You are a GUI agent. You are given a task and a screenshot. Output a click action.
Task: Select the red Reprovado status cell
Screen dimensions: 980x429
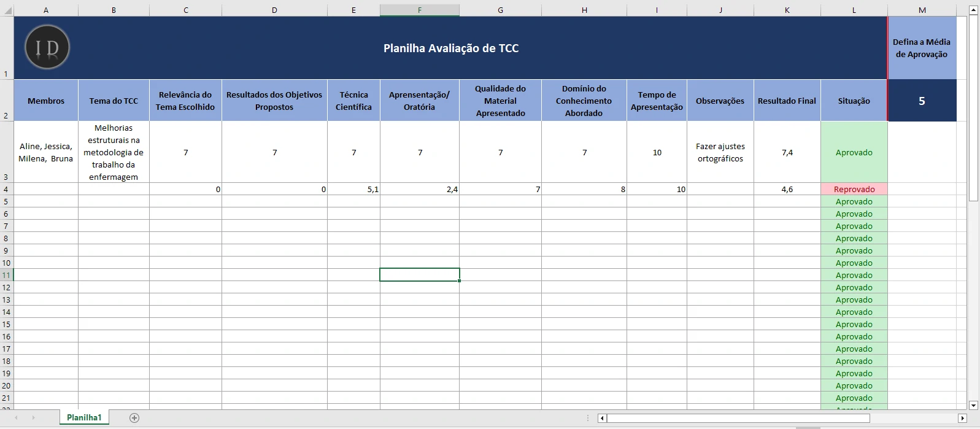(854, 189)
